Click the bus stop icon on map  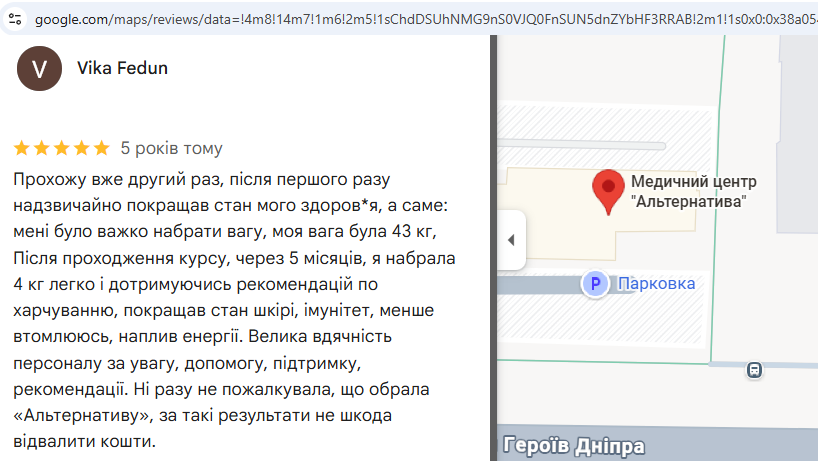click(754, 370)
